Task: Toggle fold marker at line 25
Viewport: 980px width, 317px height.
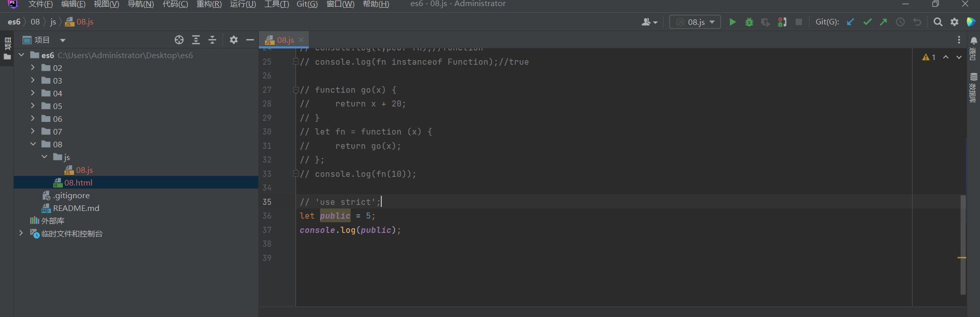Action: click(296, 62)
